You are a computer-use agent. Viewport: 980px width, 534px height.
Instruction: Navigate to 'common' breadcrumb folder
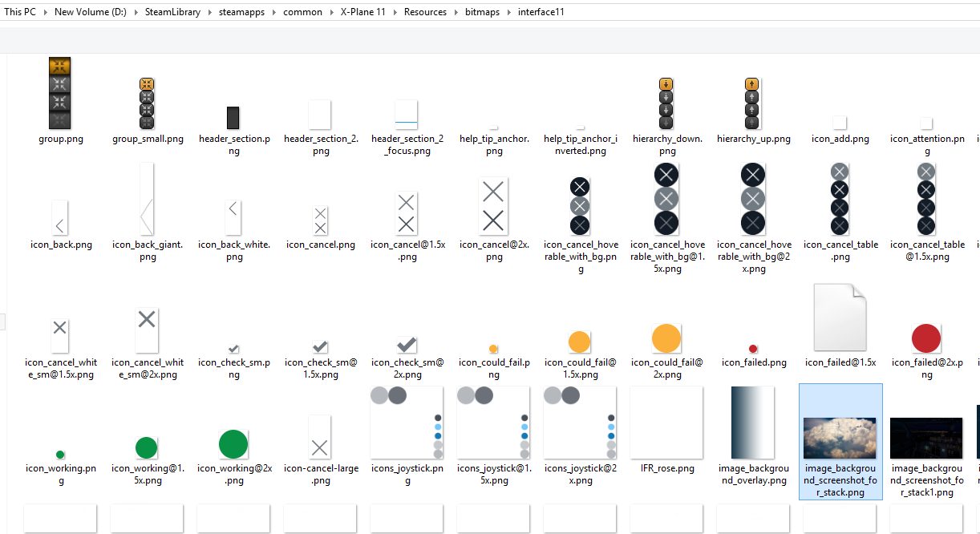(x=302, y=12)
